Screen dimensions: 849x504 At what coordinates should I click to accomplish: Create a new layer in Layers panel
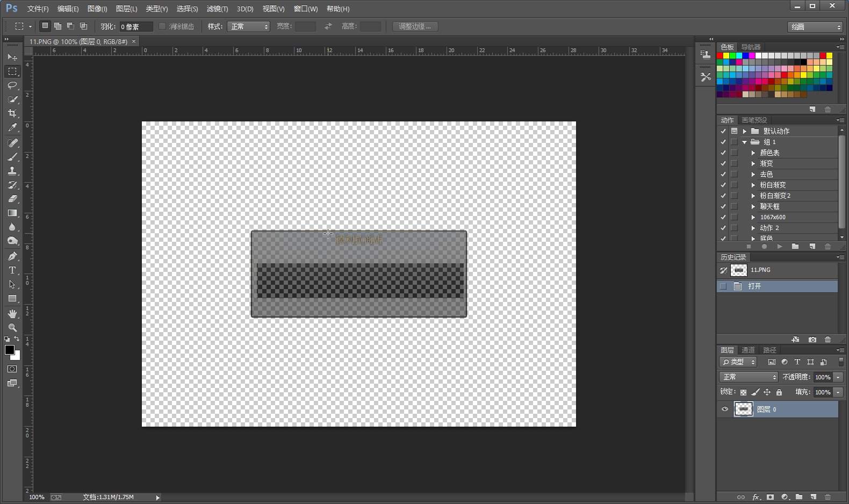click(814, 497)
